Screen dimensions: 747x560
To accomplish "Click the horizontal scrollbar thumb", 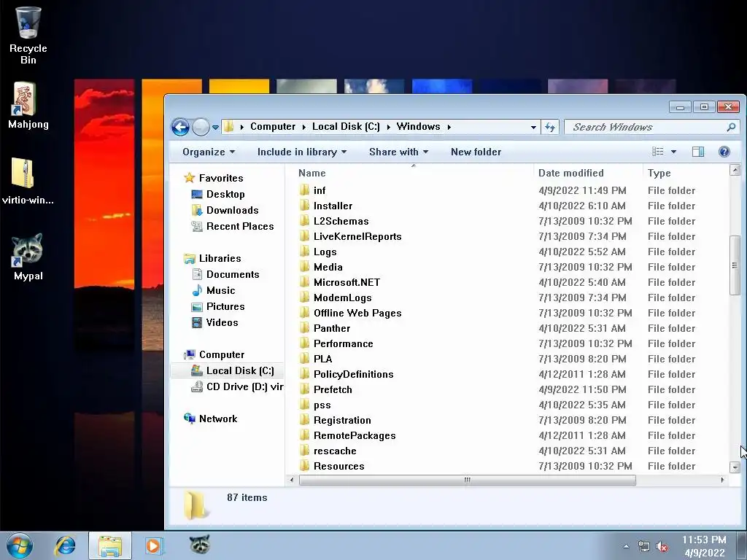I will pos(467,480).
